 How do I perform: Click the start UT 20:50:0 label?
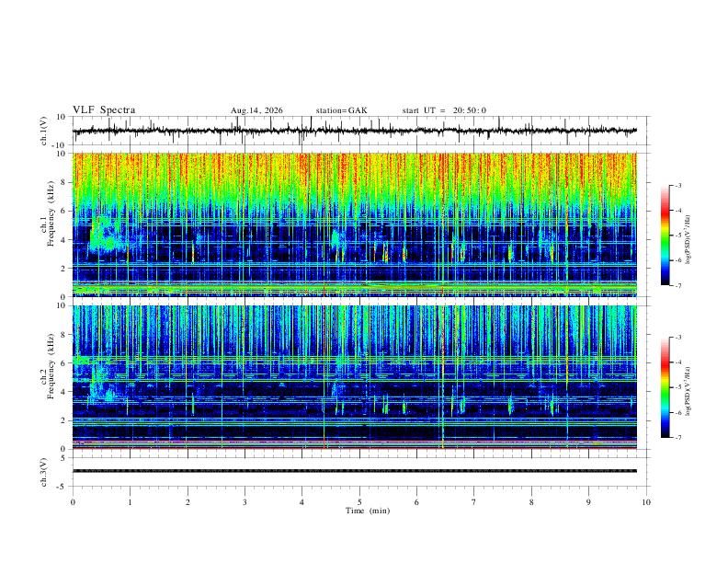[x=444, y=110]
